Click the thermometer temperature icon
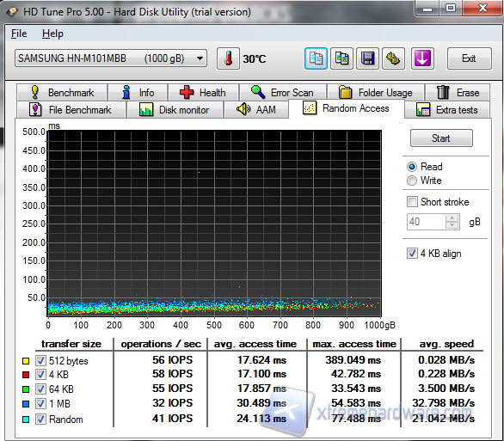504x441 pixels. [228, 58]
